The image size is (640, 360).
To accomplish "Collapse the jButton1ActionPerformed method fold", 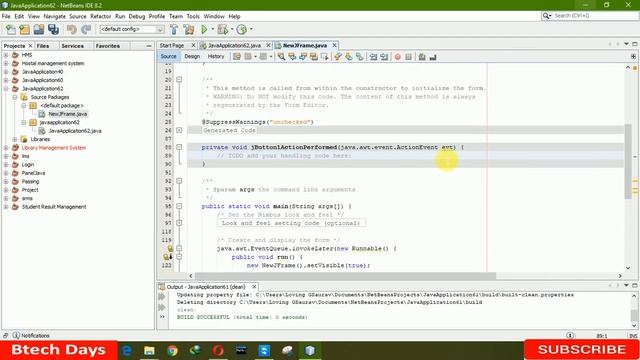I will tap(179, 147).
